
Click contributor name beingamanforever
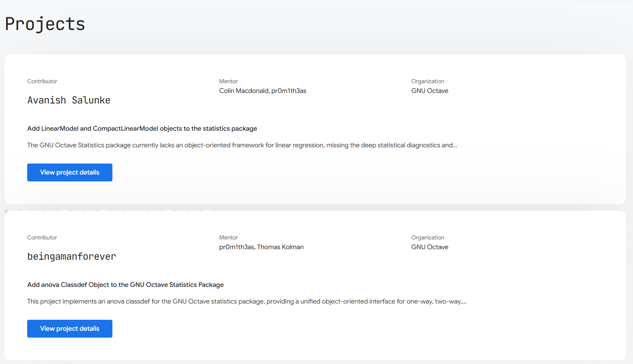(72, 256)
